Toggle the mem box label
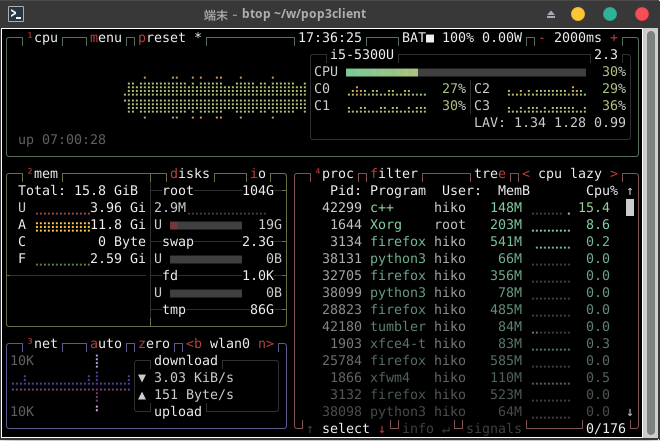The width and height of the screenshot is (660, 441). click(x=43, y=173)
